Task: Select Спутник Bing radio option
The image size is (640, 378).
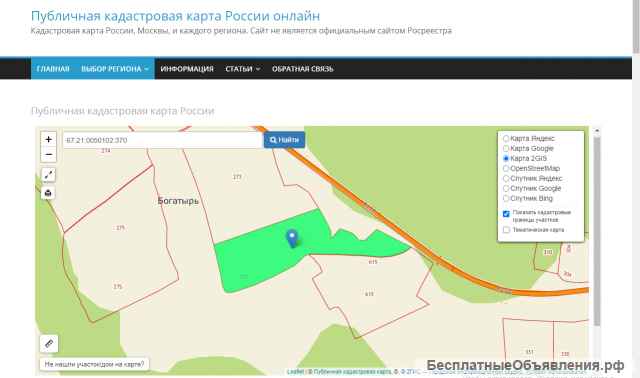Action: pyautogui.click(x=506, y=198)
